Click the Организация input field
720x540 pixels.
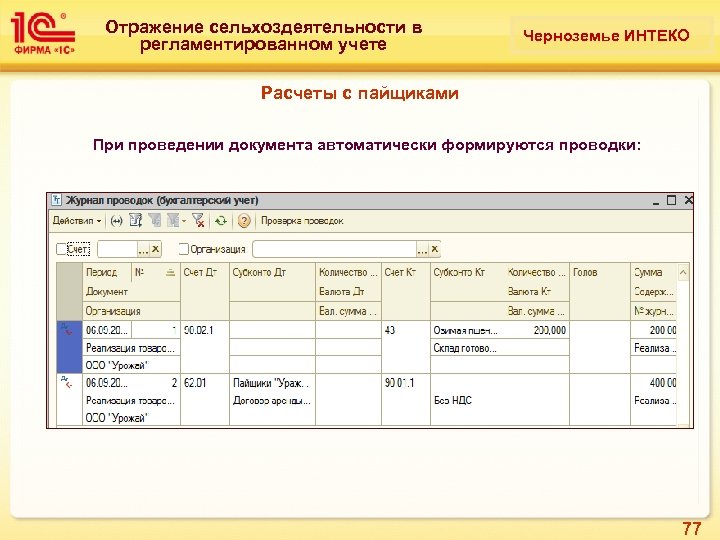click(x=334, y=249)
